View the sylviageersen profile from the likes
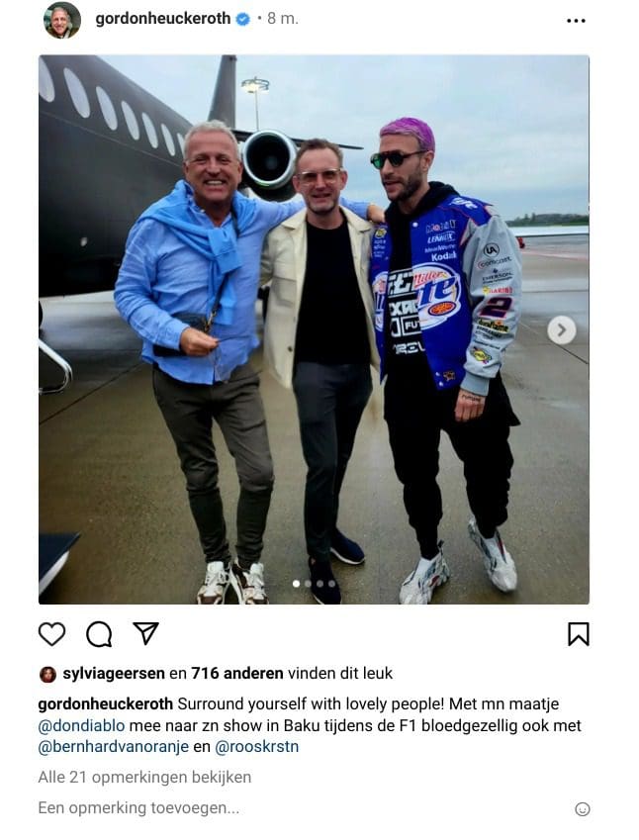 (x=114, y=674)
